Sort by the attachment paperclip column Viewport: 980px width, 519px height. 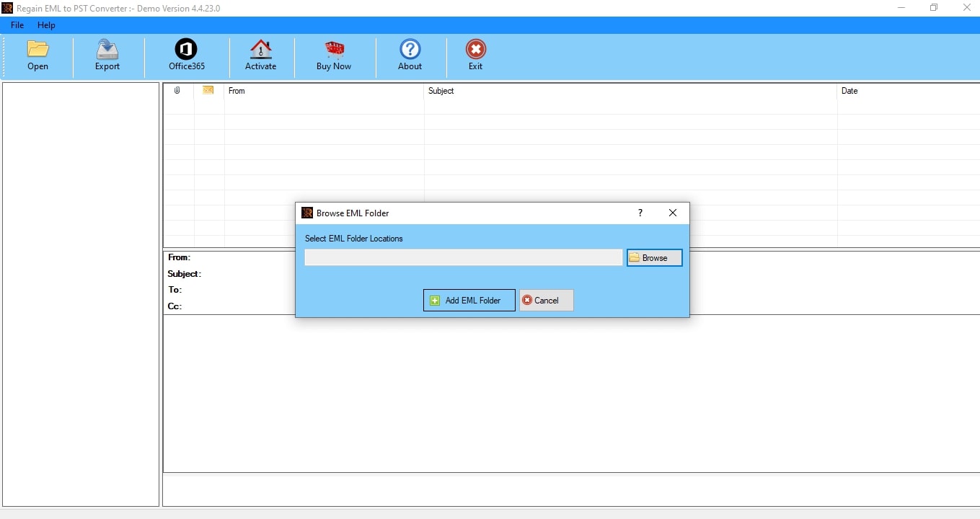point(177,91)
